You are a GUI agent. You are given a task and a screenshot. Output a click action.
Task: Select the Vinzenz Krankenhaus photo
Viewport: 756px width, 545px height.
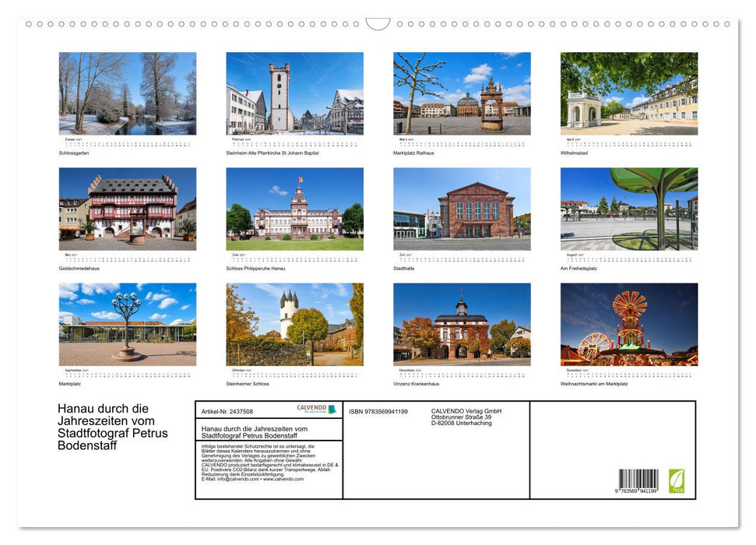pyautogui.click(x=462, y=324)
